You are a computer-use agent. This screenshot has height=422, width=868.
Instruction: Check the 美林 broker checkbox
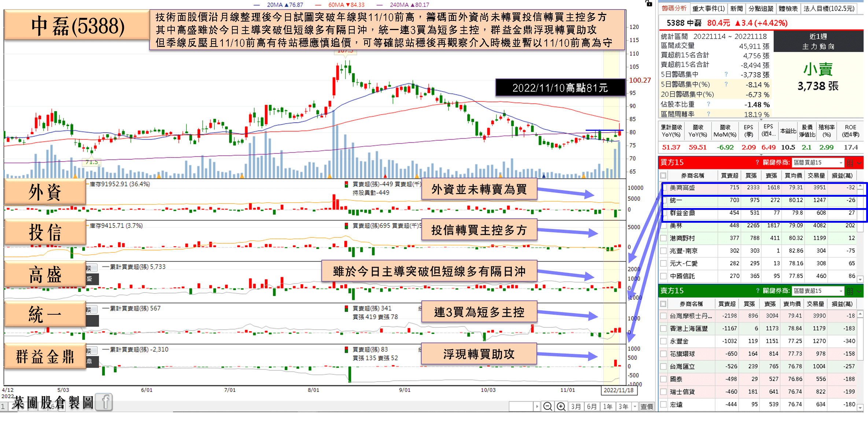coord(664,226)
